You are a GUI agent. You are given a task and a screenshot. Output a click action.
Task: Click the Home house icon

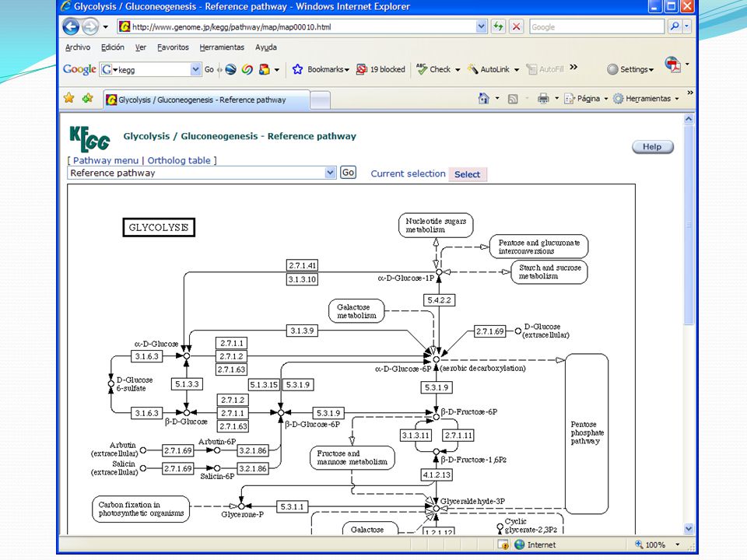pos(483,99)
